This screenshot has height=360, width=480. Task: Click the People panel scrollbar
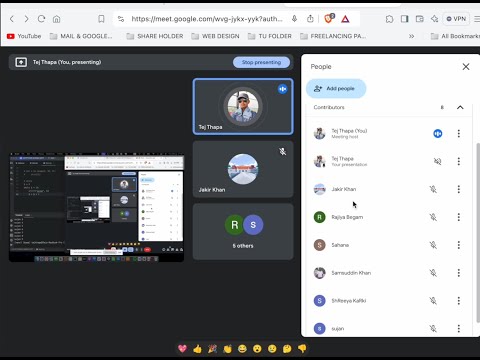(x=478, y=233)
